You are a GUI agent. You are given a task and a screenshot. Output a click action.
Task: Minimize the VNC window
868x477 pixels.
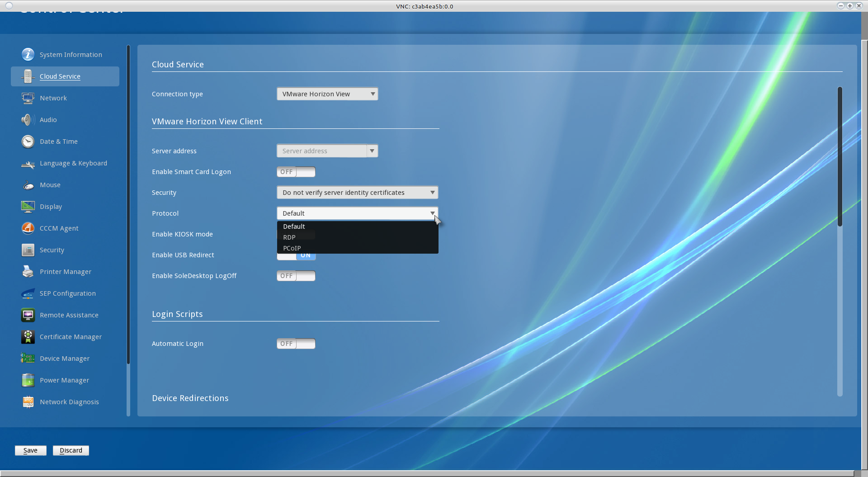(x=841, y=6)
